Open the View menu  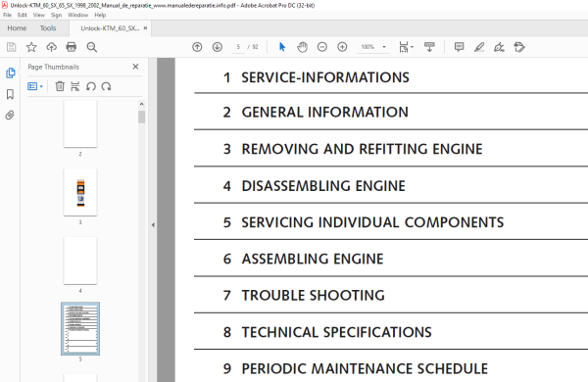pyautogui.click(x=39, y=15)
